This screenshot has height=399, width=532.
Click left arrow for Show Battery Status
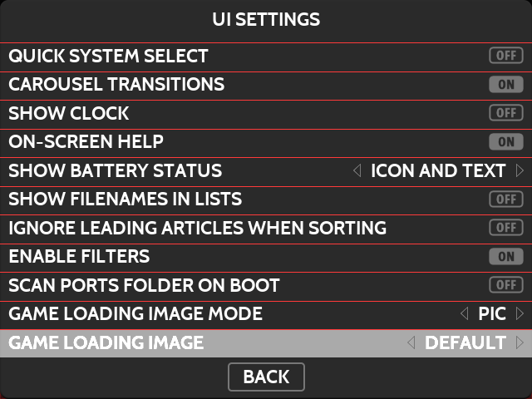(357, 171)
